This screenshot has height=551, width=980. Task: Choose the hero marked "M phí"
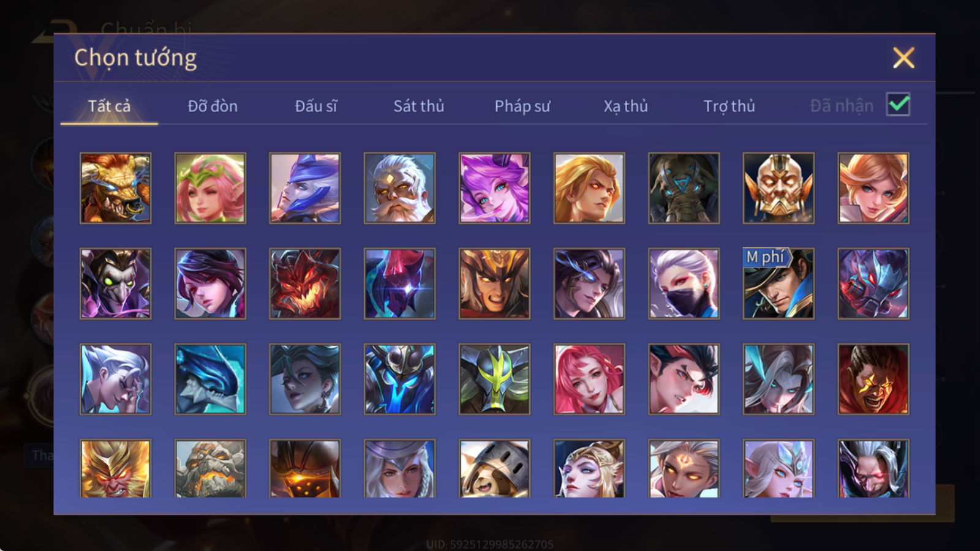pyautogui.click(x=778, y=283)
